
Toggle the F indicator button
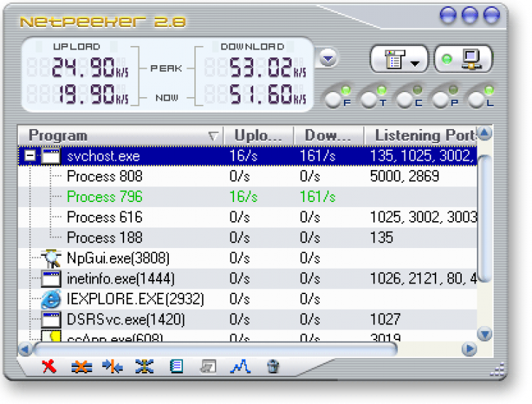coord(333,100)
